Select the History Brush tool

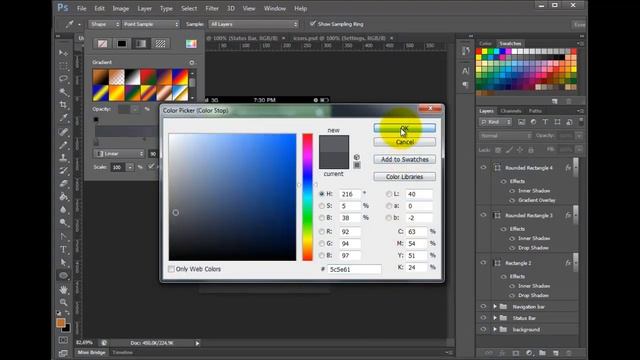point(63,171)
